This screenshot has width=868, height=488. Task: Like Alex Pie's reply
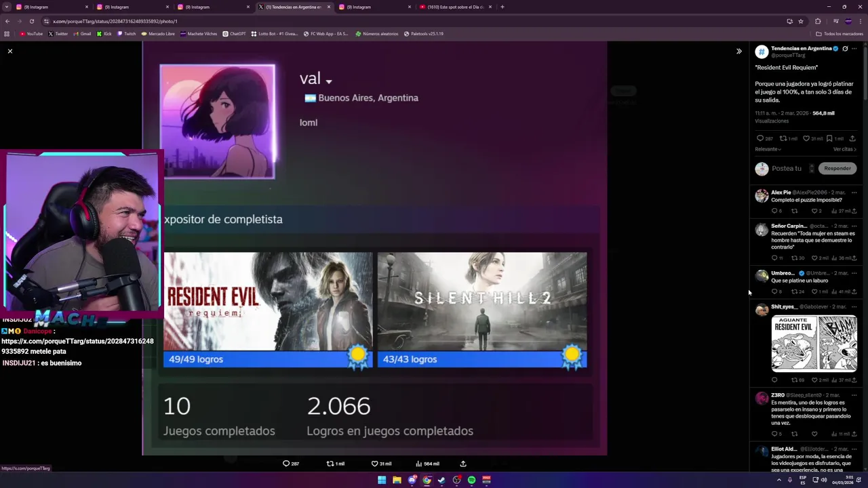tap(814, 211)
